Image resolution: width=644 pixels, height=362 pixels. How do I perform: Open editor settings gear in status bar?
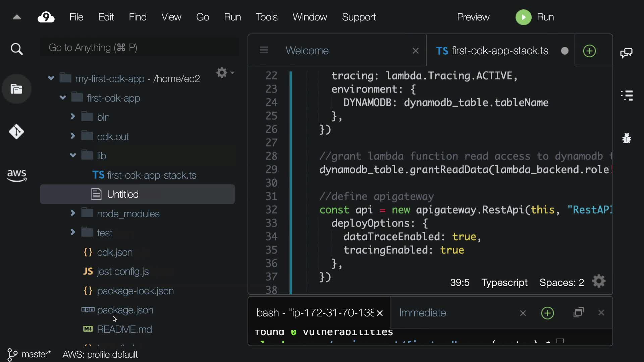point(599,282)
